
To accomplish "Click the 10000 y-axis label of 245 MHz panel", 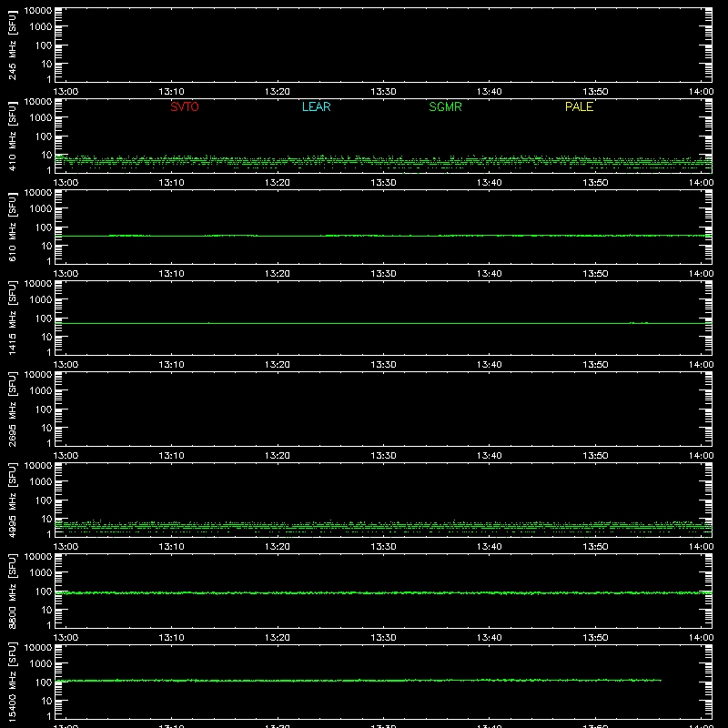I will 38,11.
